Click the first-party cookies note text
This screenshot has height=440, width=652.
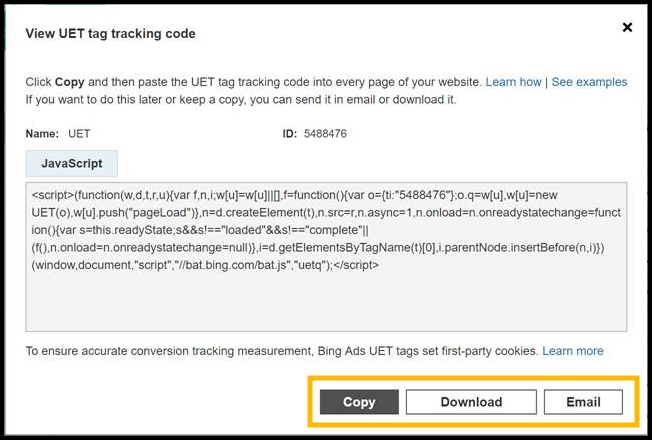[x=280, y=351]
